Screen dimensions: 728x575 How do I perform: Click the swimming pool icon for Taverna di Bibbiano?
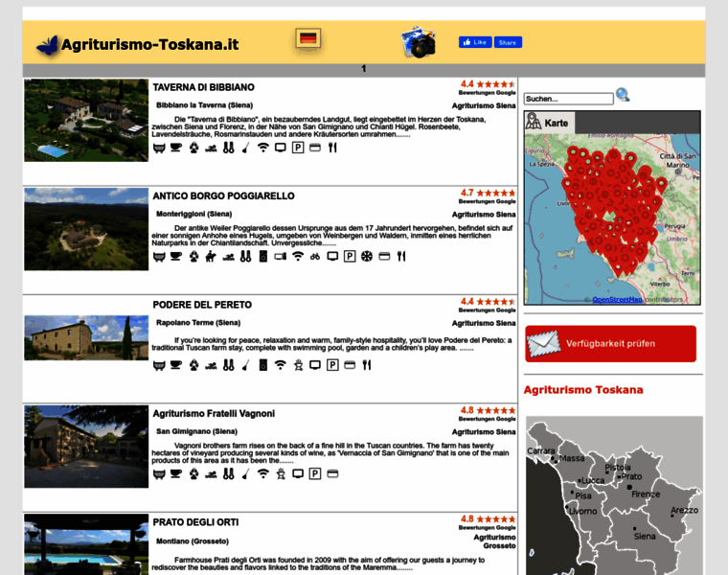[x=211, y=148]
